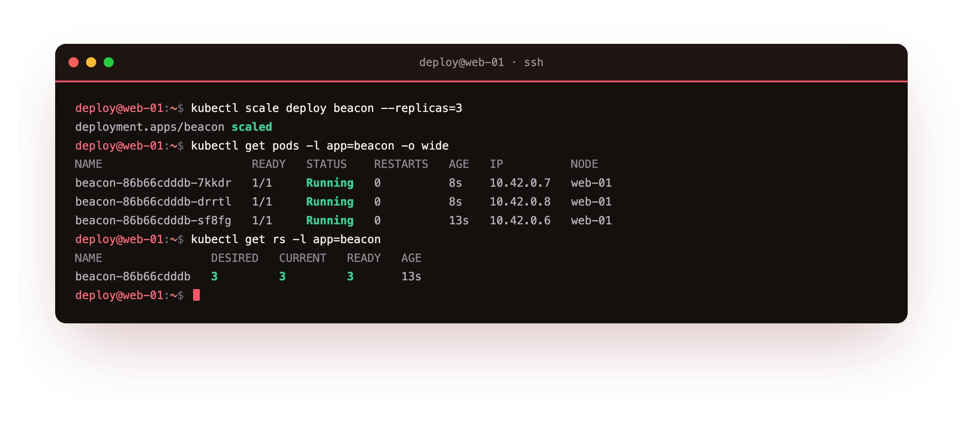Click the Running status of pod drrtl
The image size is (980, 424).
(330, 202)
